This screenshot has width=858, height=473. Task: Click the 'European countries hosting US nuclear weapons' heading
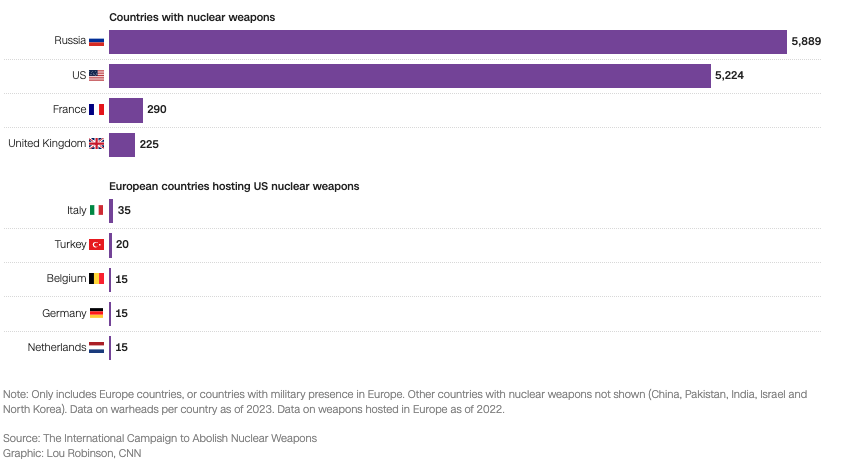[234, 186]
